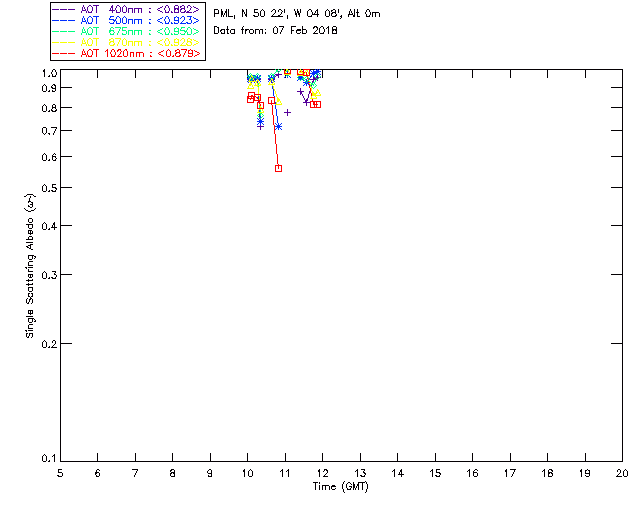Click the purple dashed line sample in legend
This screenshot has height=512, width=640.
point(64,9)
